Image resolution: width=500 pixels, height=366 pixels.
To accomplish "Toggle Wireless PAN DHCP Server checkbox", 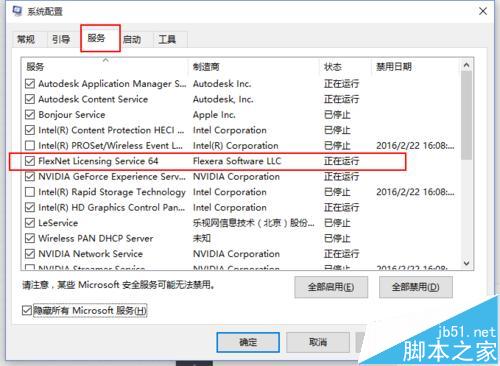I will coord(30,238).
